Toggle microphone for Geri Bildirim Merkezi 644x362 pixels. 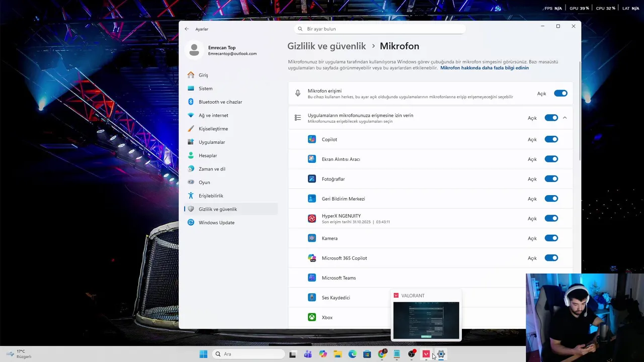[x=551, y=199]
